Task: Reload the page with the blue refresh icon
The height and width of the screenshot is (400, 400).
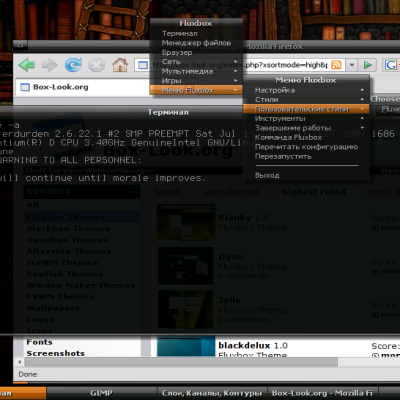Action: pyautogui.click(x=73, y=65)
